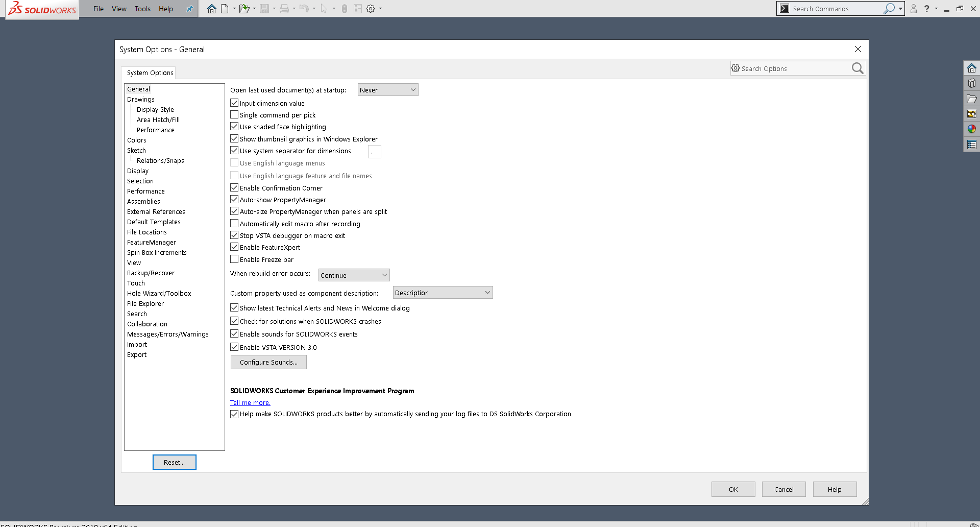Open View Palette tab in task pane
980x527 pixels.
(x=972, y=114)
